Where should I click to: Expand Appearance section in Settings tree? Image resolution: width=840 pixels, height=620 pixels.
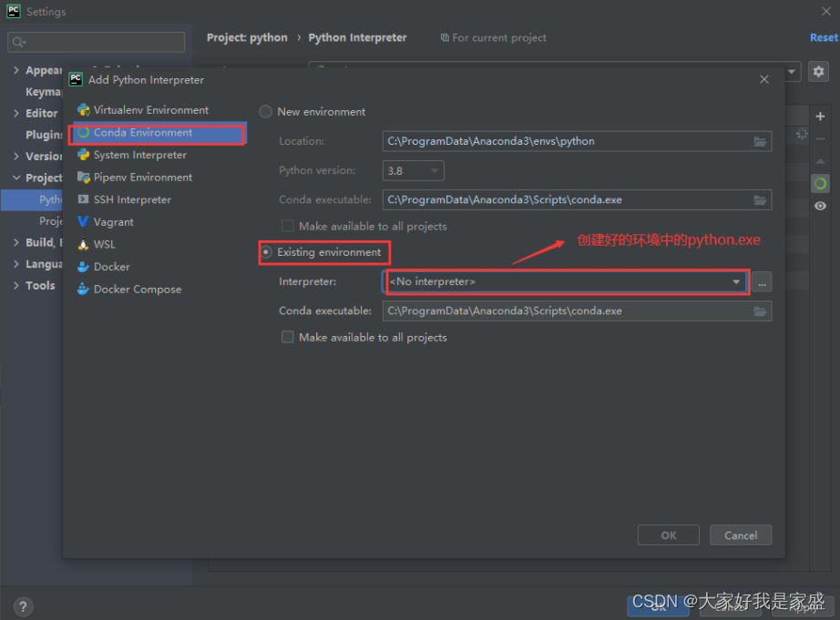coord(16,70)
